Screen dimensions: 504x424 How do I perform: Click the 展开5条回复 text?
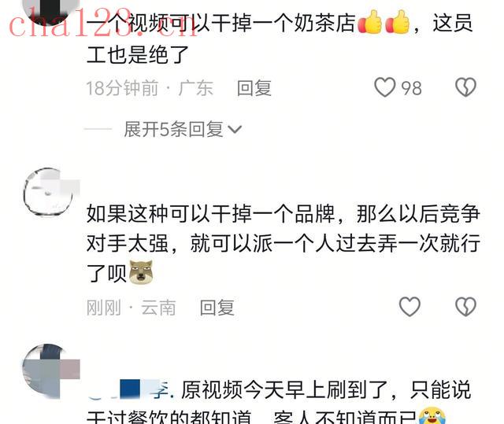tap(173, 129)
